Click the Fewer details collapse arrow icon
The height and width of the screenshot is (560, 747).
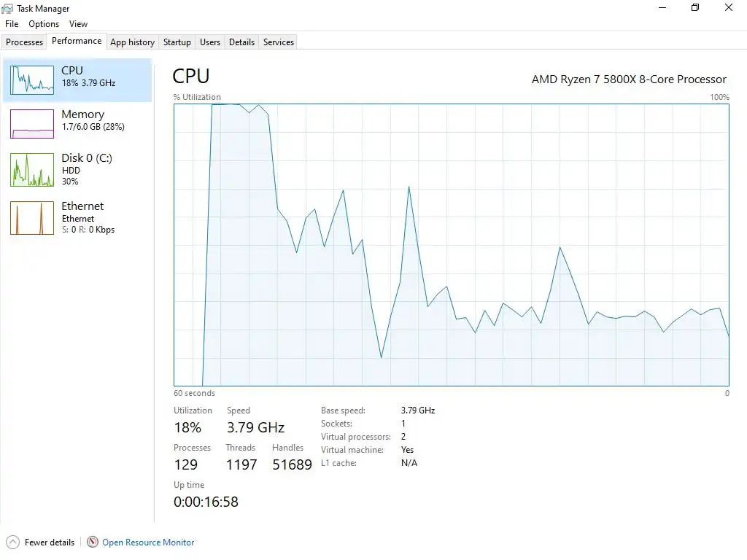click(12, 542)
